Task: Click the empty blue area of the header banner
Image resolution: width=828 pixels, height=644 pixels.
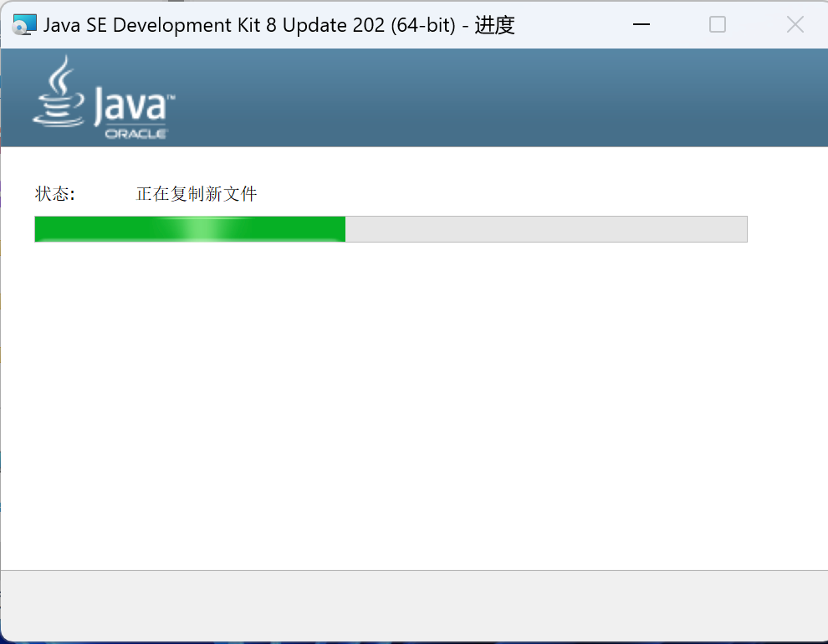Action: coord(502,98)
